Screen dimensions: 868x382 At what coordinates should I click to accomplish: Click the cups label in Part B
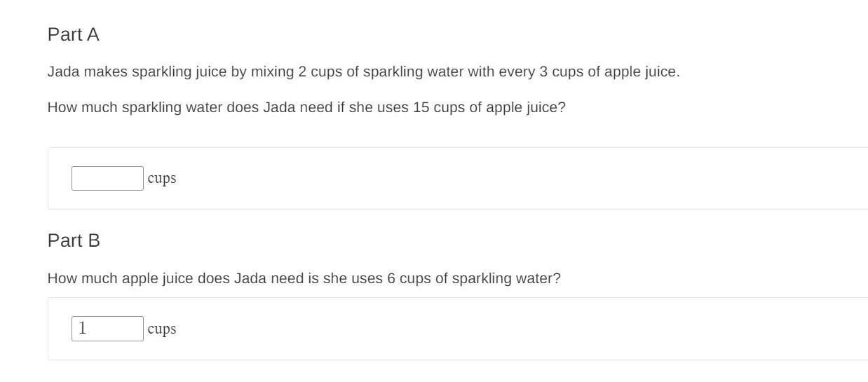click(162, 329)
